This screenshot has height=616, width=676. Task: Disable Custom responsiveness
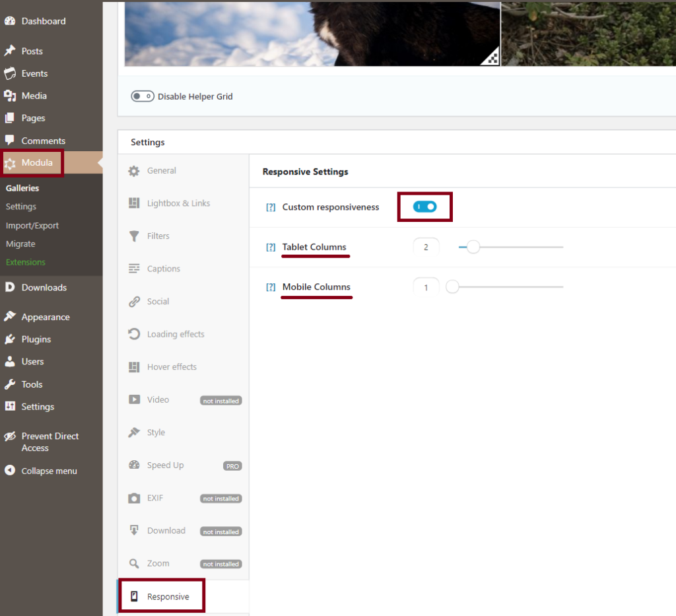tap(424, 206)
